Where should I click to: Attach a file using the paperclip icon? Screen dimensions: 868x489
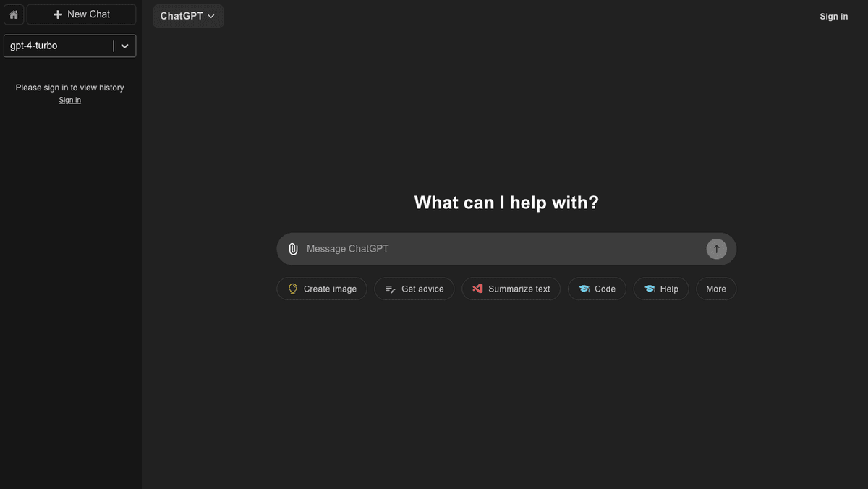[x=293, y=249]
